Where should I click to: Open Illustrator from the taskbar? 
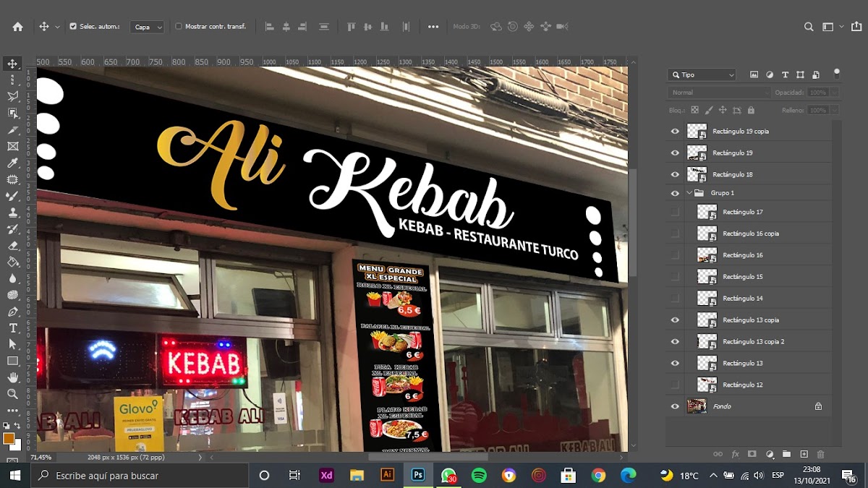(x=387, y=475)
